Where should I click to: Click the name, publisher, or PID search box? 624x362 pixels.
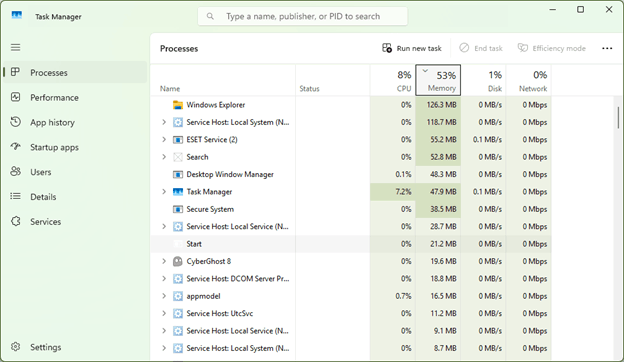click(x=302, y=16)
